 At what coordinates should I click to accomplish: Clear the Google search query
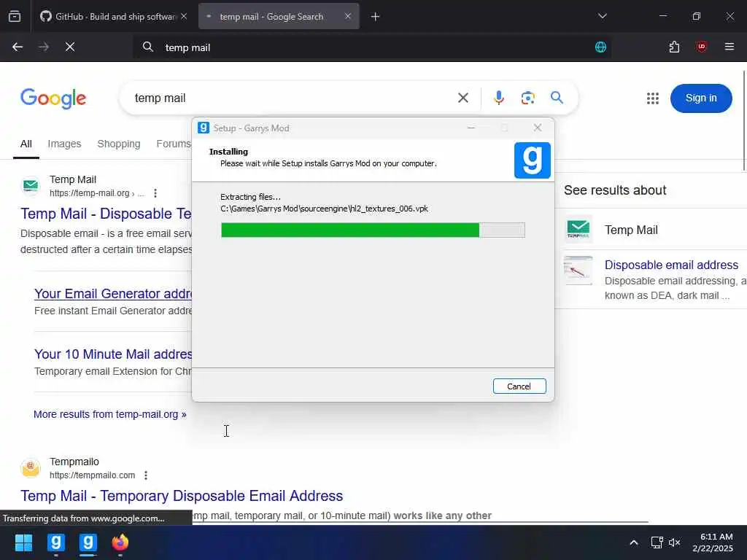click(463, 98)
